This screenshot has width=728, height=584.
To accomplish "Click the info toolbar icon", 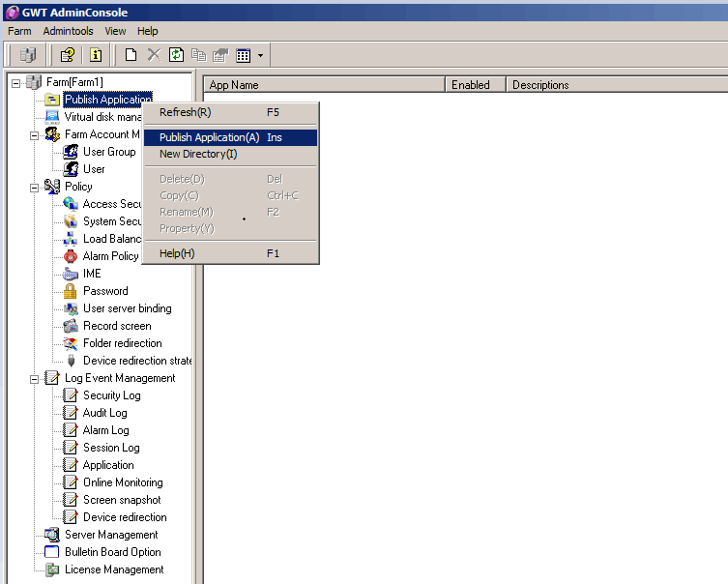I will [96, 55].
